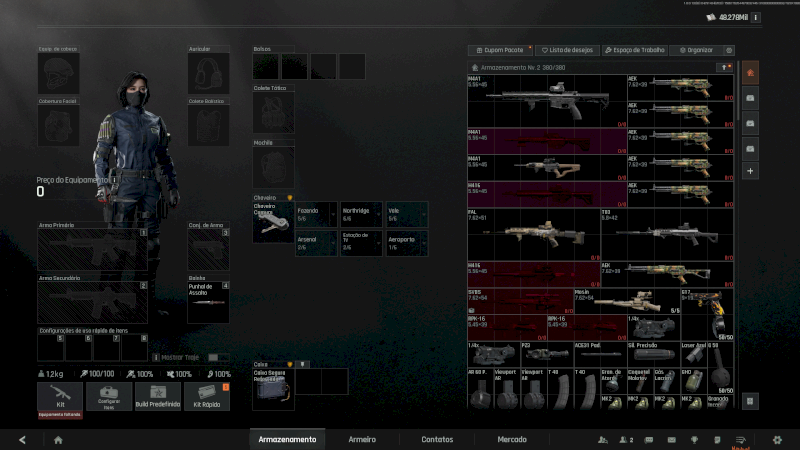Click the Organizar button
Viewport: 800px width, 450px height.
pyautogui.click(x=697, y=50)
